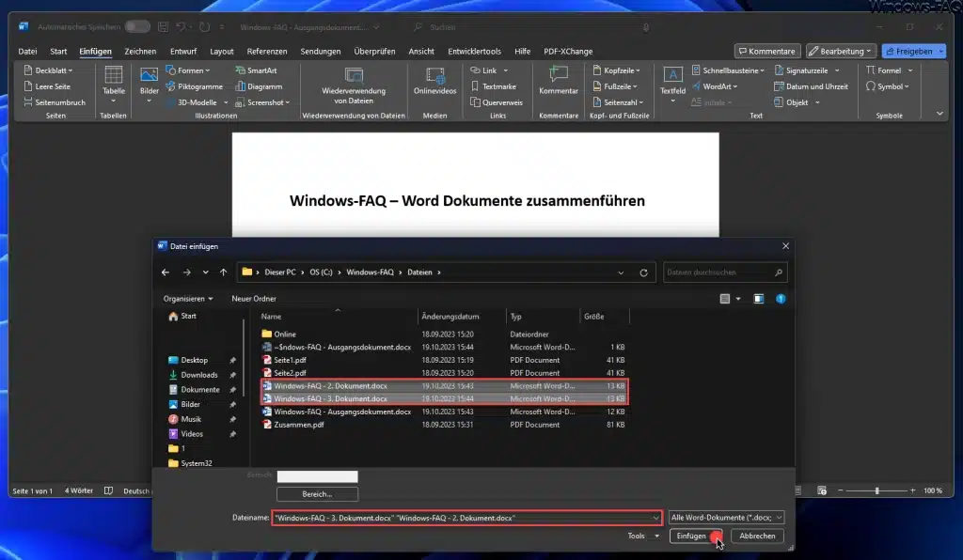Collapse the ribbon with chevron

pyautogui.click(x=939, y=114)
